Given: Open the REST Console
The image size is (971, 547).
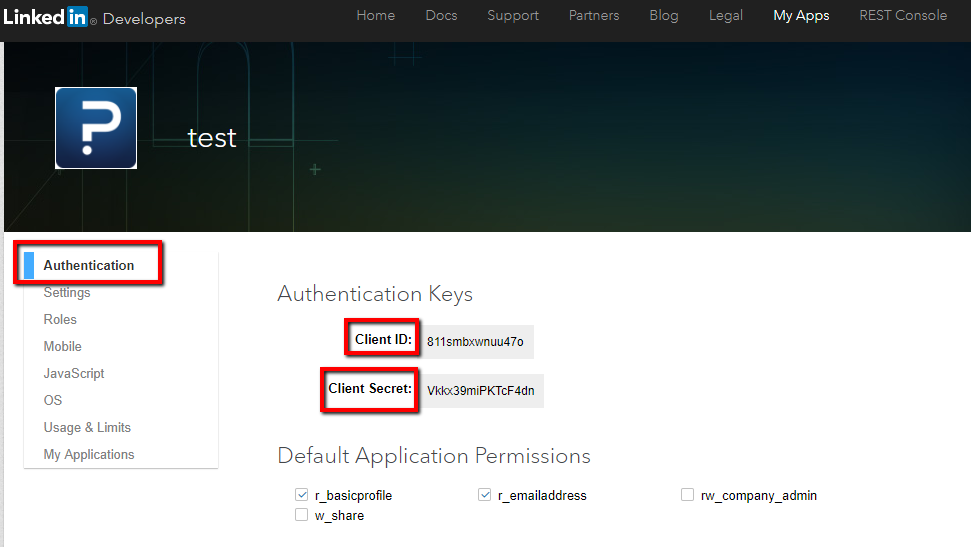Looking at the screenshot, I should coord(903,16).
